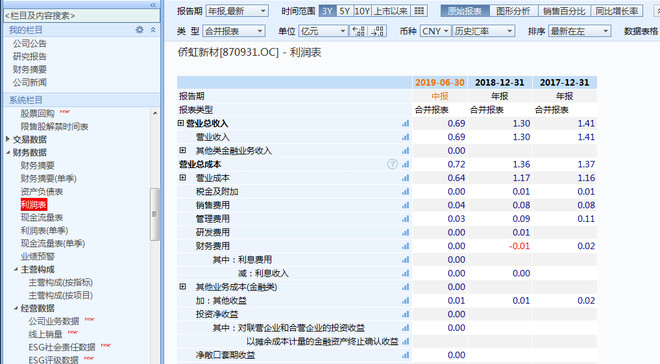Open 业绩预警 in the sidebar tree
This screenshot has height=364, width=660.
click(37, 256)
